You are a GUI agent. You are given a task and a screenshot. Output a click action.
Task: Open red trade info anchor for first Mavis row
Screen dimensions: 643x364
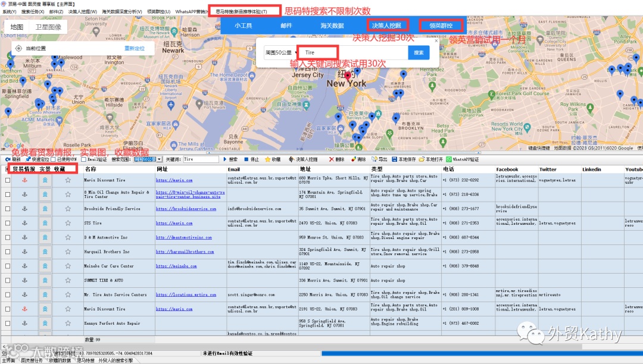[x=24, y=180]
